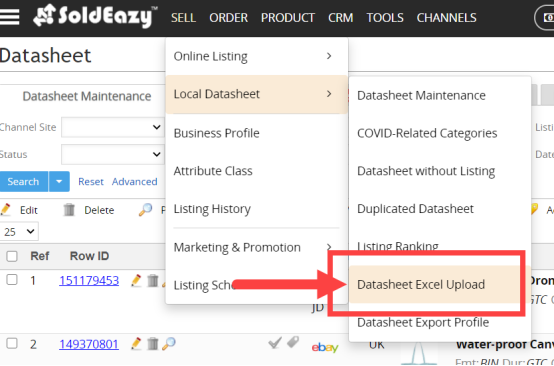Click the Delete trash toolbar icon
This screenshot has width=554, height=366.
pyautogui.click(x=69, y=209)
